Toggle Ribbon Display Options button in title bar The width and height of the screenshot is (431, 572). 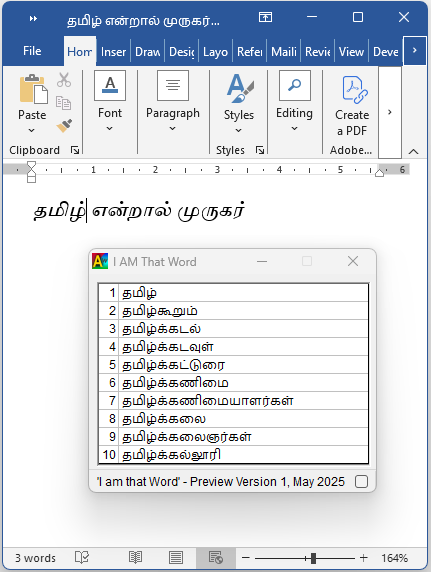click(x=265, y=17)
